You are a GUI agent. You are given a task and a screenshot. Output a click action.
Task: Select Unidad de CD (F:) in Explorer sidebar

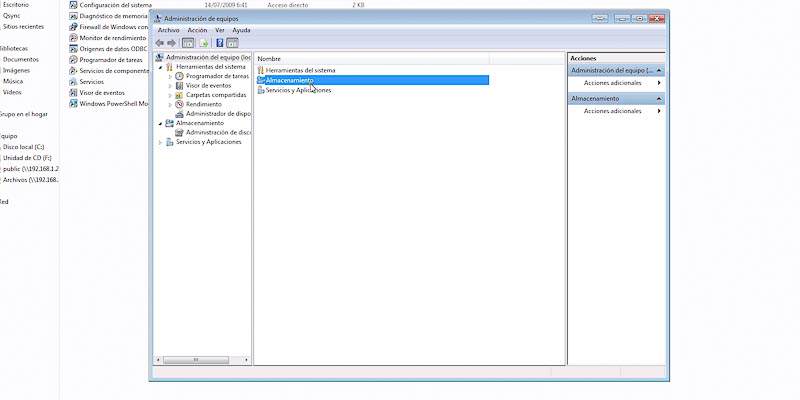[27, 158]
